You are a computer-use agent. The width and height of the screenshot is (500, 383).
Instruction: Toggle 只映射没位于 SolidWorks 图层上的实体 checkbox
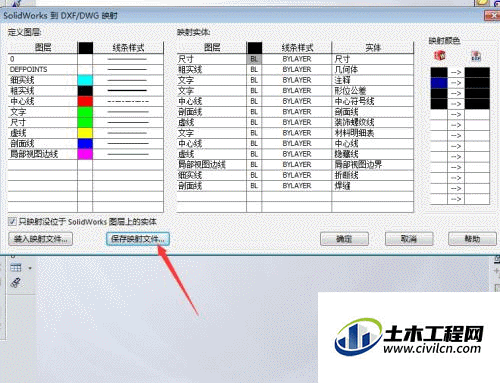(12, 221)
